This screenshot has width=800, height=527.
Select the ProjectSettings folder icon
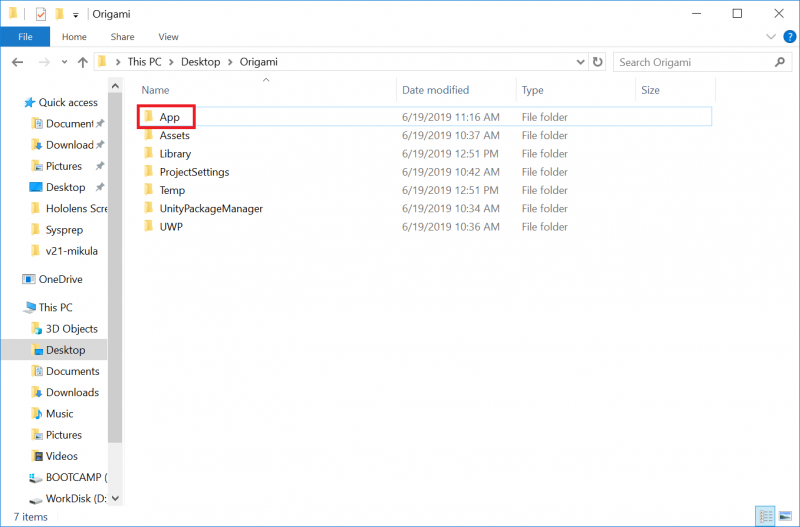148,172
